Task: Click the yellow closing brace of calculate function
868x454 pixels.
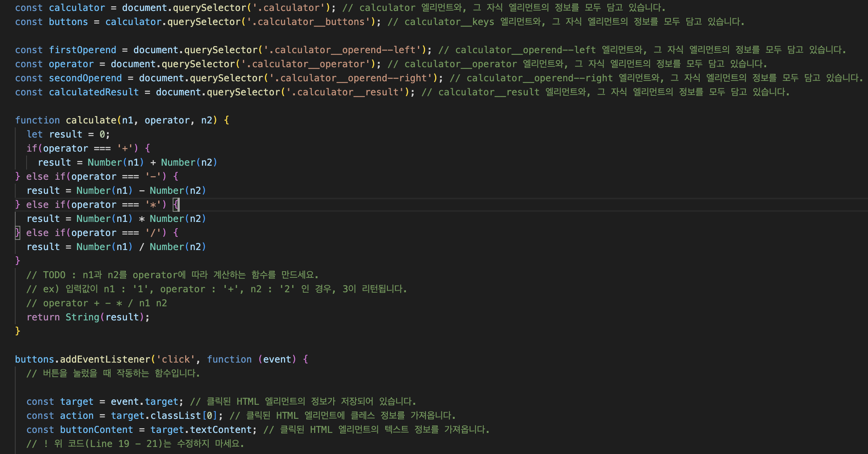Action: (x=18, y=331)
